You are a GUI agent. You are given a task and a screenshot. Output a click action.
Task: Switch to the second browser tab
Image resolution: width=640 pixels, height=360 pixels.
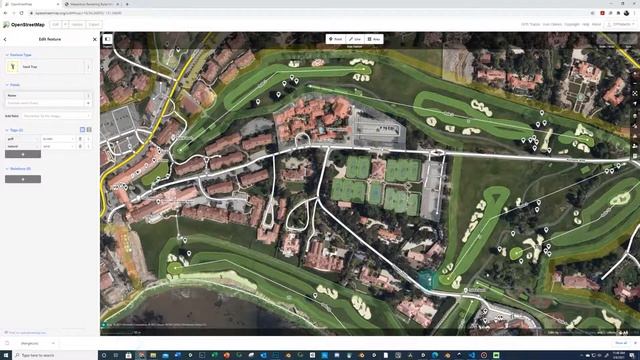click(x=93, y=4)
